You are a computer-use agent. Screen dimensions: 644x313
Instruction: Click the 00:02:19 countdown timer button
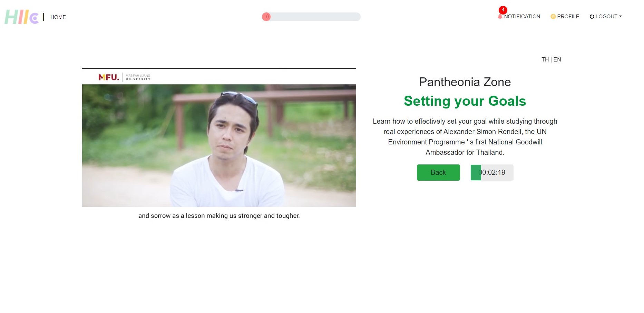(492, 172)
